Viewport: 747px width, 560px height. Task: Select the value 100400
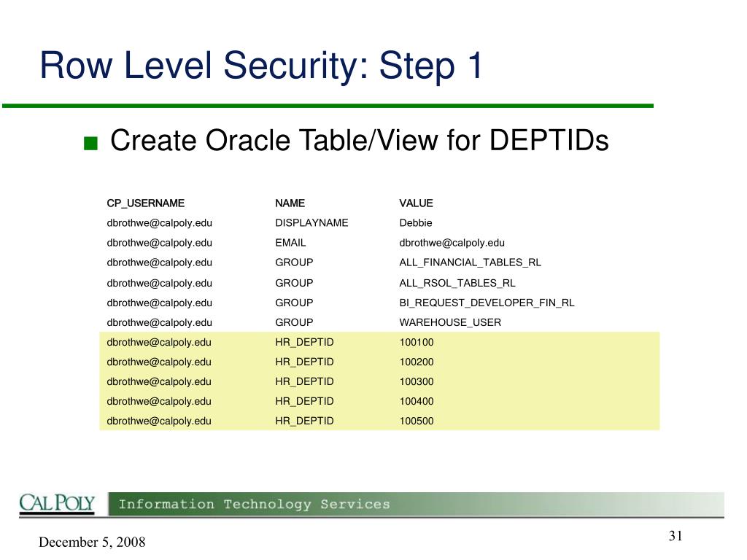[x=417, y=402]
